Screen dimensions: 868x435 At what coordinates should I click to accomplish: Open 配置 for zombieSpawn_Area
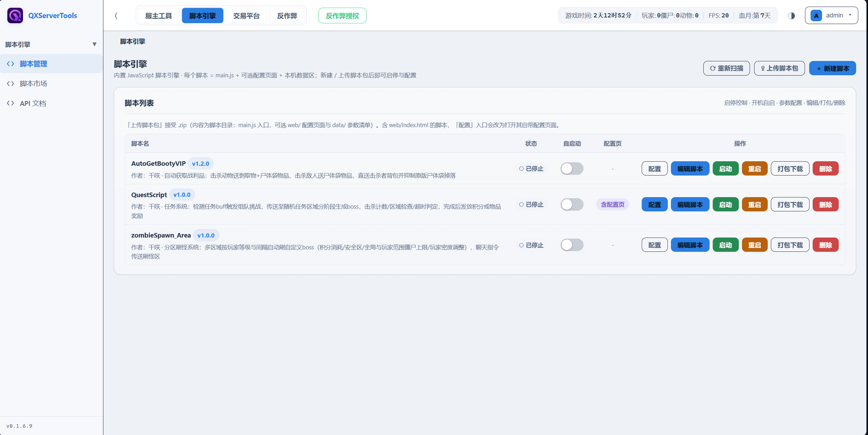click(x=654, y=245)
